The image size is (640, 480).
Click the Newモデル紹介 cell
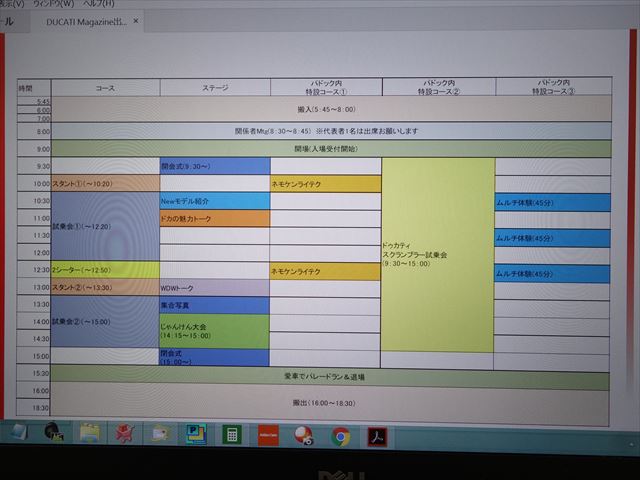[215, 201]
